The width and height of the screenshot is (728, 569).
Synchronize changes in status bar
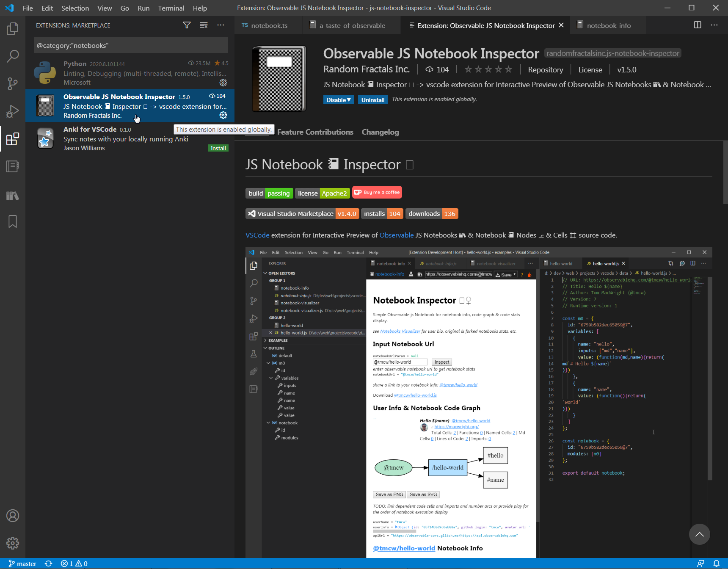[x=49, y=563]
